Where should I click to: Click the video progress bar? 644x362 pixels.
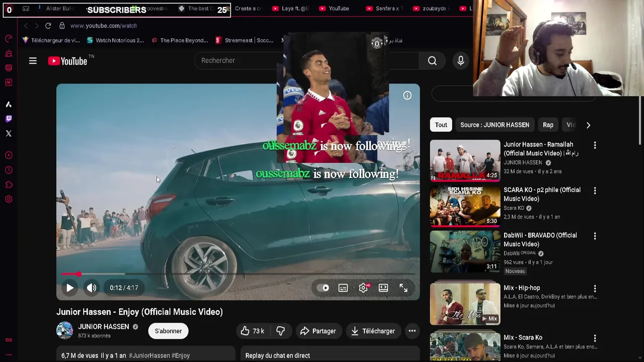tap(238, 274)
